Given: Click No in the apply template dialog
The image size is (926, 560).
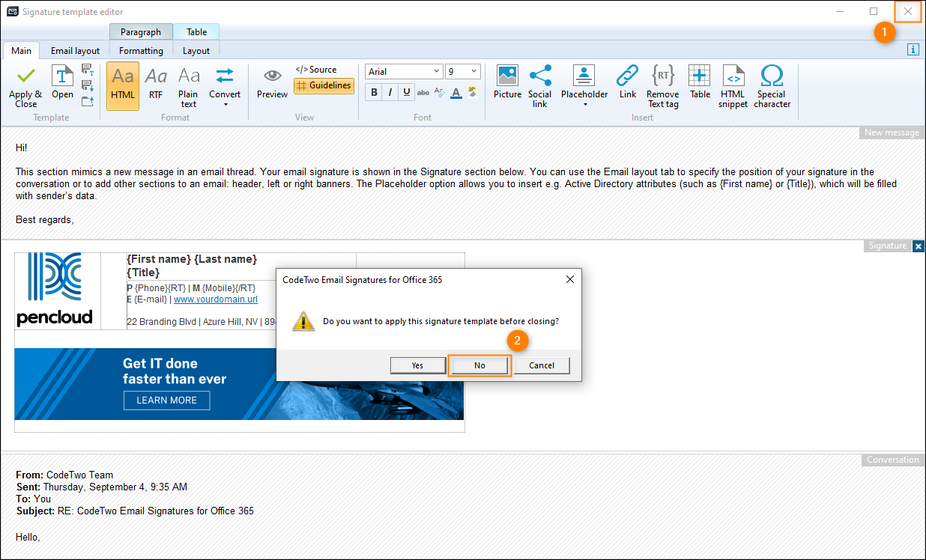Looking at the screenshot, I should [479, 365].
